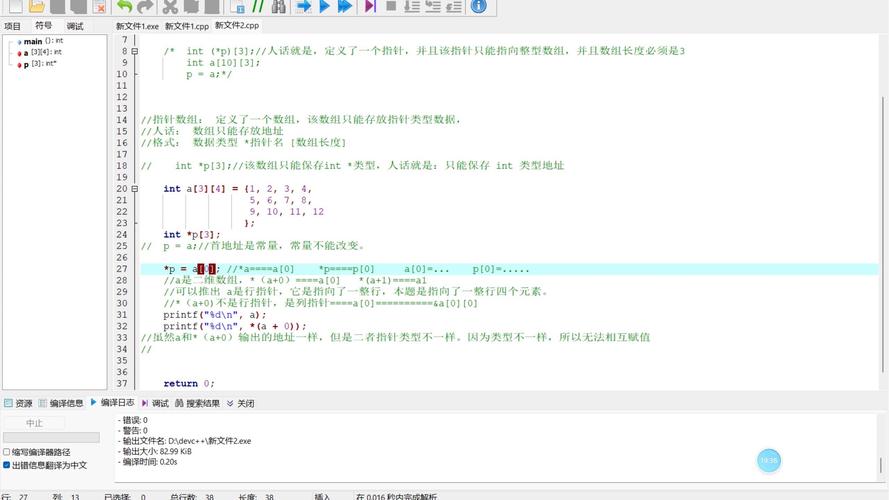Uncheck the 出错信息翻译为中文 checkbox
The height and width of the screenshot is (500, 889).
point(6,465)
